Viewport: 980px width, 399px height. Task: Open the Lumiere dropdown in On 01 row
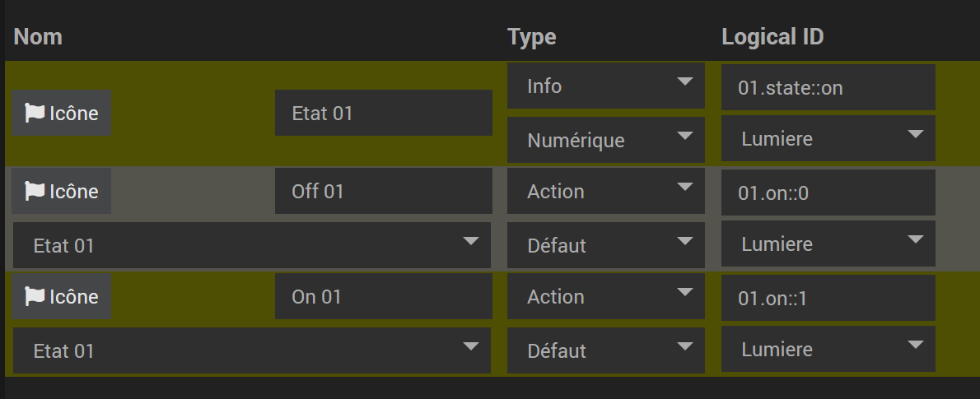pyautogui.click(x=828, y=349)
